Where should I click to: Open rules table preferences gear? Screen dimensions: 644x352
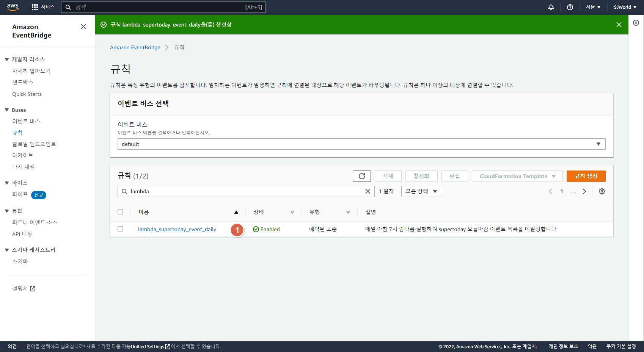click(x=602, y=191)
